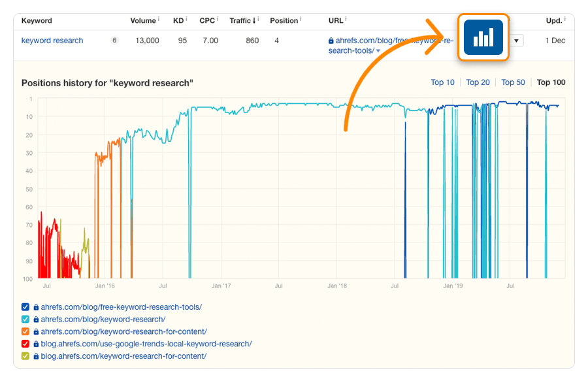Open the keyword research link
The image size is (588, 381).
tap(52, 41)
